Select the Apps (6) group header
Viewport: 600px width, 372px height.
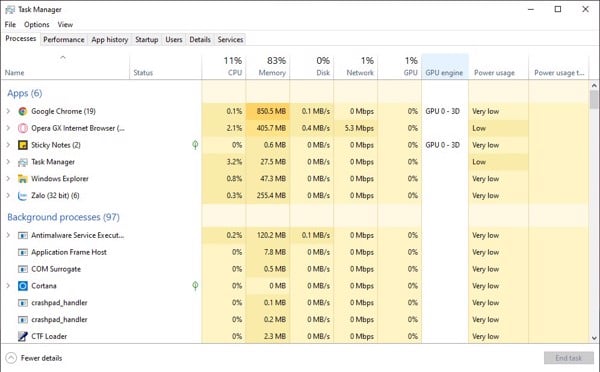click(24, 93)
